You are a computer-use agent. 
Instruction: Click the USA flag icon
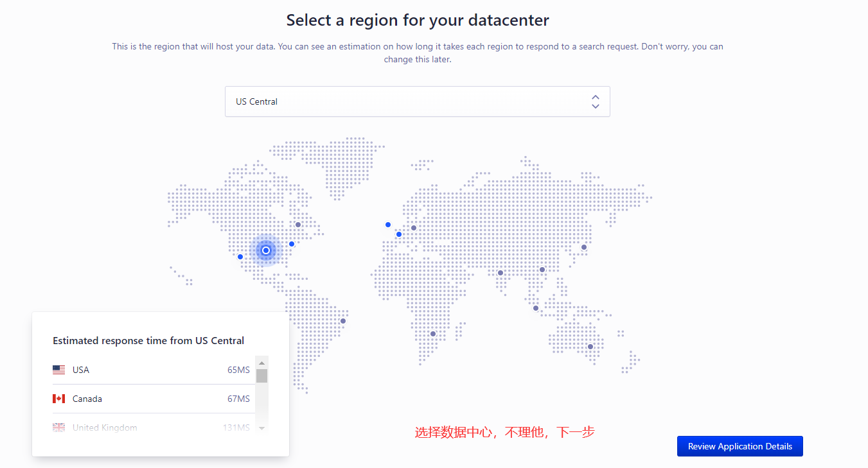tap(59, 370)
